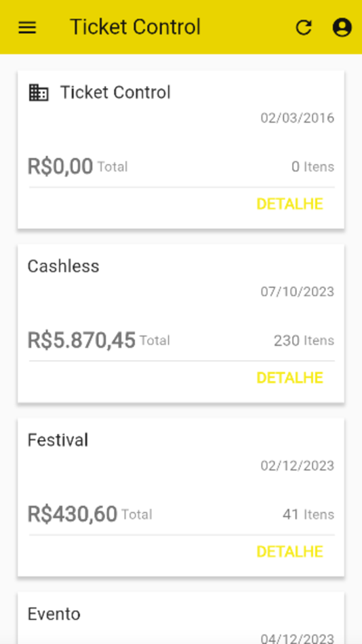Click the date 02/12/2023
Screen dimensions: 362x644
[298, 466]
